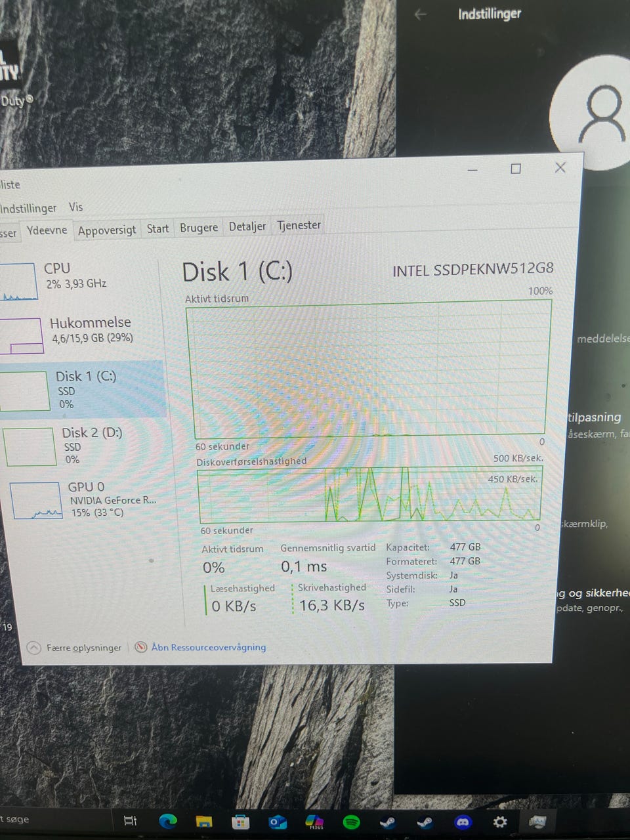The height and width of the screenshot is (840, 630).
Task: Open File Explorer from the taskbar
Action: pyautogui.click(x=204, y=821)
